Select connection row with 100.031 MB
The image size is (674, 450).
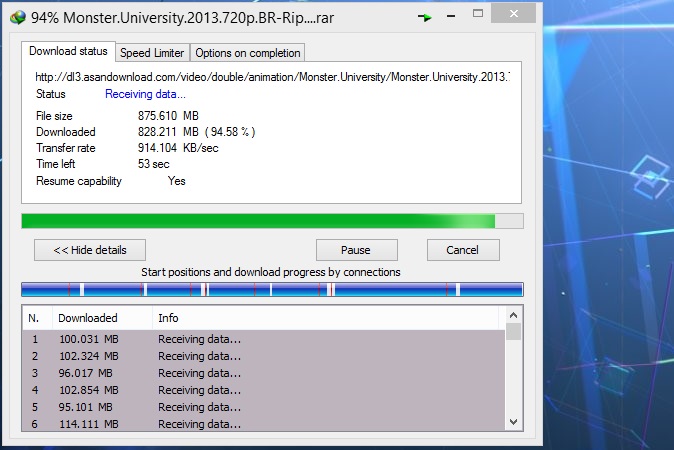[x=263, y=339]
